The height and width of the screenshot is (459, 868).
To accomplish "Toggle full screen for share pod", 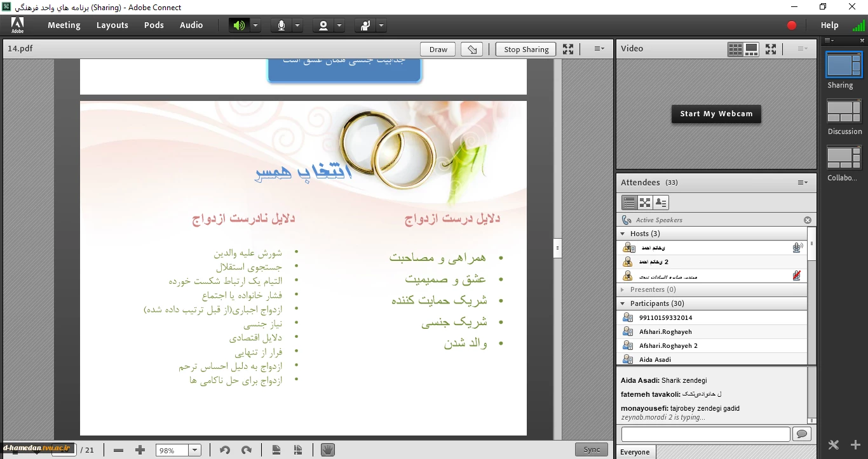I will (568, 49).
